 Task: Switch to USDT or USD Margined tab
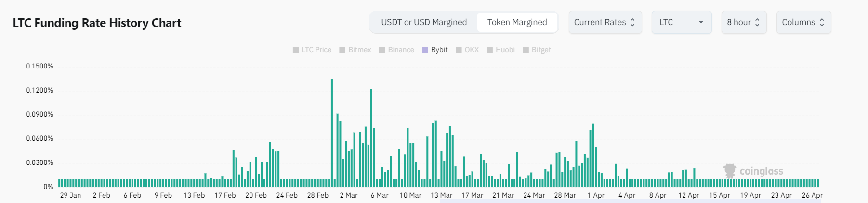424,22
